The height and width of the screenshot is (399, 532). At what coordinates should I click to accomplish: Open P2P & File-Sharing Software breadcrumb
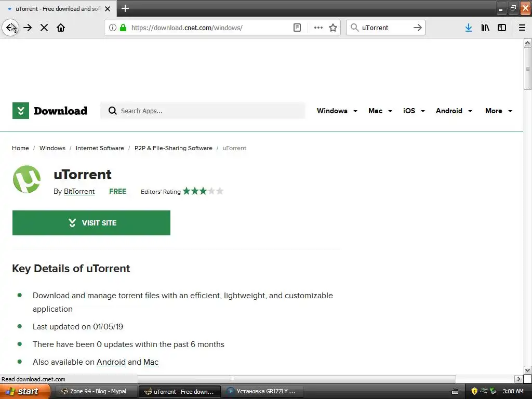pyautogui.click(x=174, y=148)
